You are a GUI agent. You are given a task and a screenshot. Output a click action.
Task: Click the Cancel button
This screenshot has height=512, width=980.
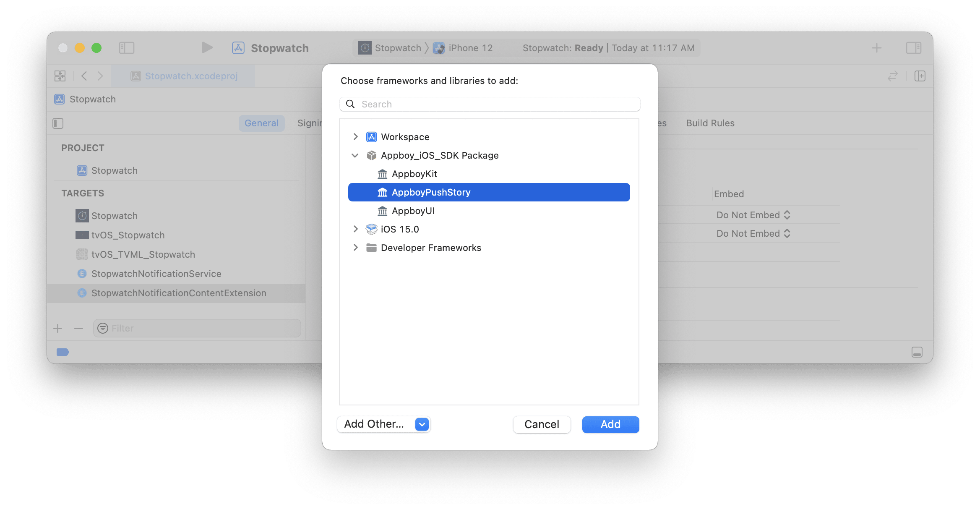pos(542,424)
